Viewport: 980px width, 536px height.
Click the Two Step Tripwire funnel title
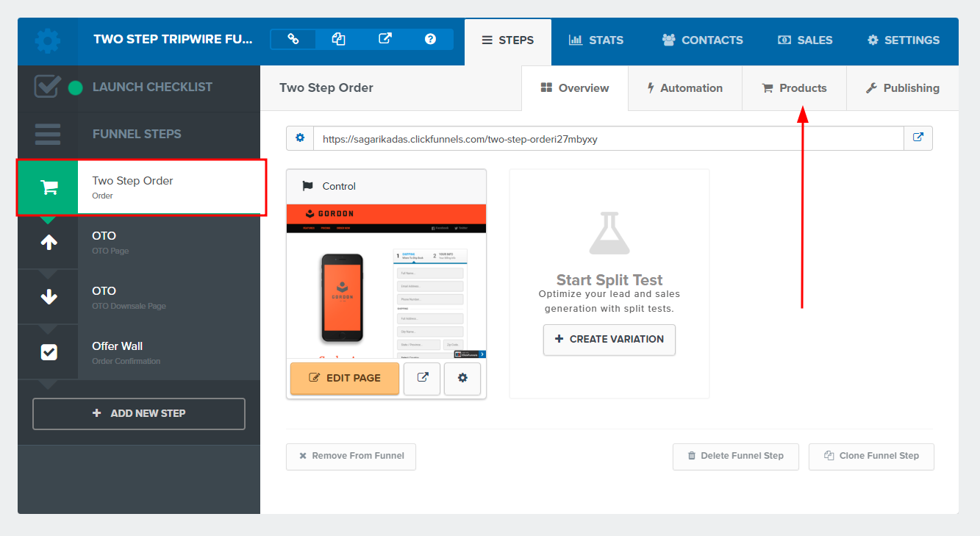pyautogui.click(x=173, y=40)
